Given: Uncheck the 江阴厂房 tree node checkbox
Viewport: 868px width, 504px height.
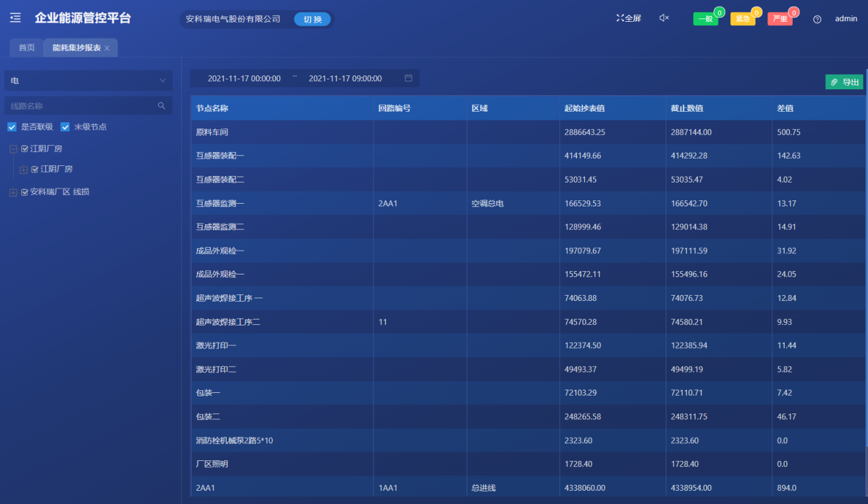Looking at the screenshot, I should click(24, 149).
